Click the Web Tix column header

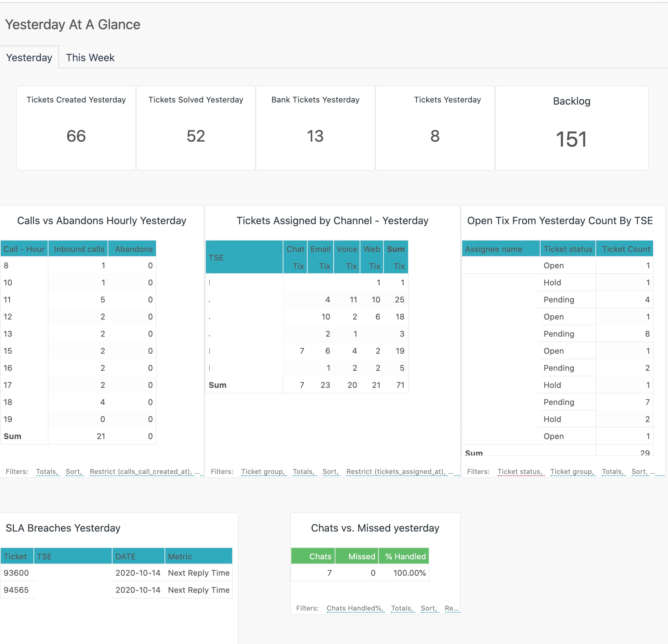coord(372,257)
